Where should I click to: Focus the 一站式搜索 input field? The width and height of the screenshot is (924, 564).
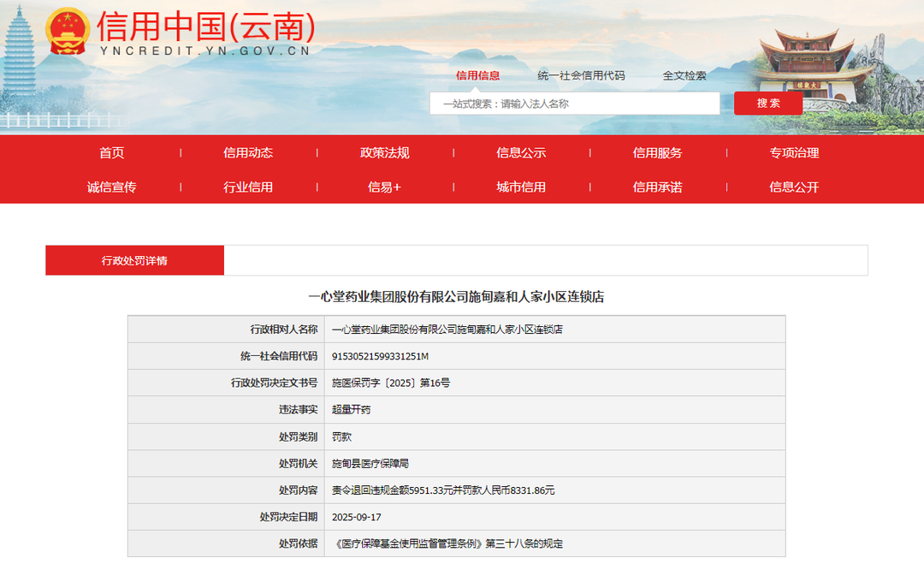[574, 104]
